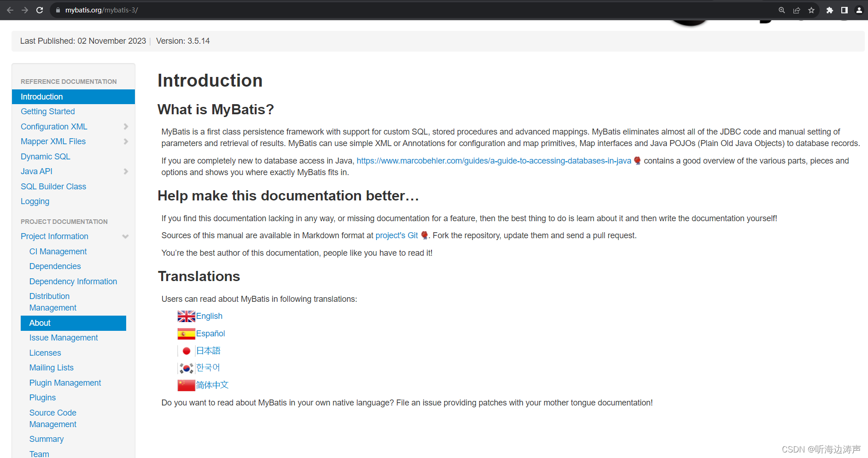Open the user profile avatar icon
This screenshot has height=458, width=868.
859,10
